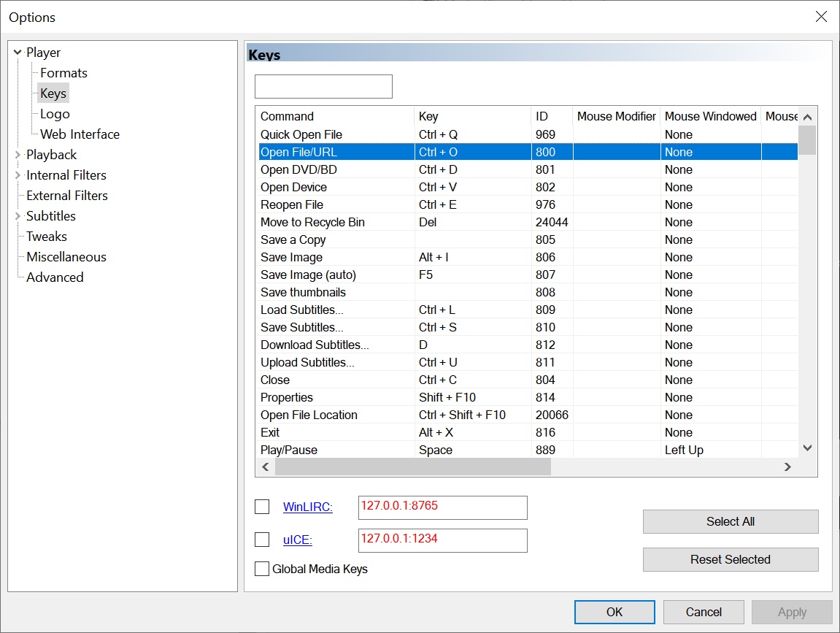Open the Miscellaneous settings page
The image size is (840, 633).
tap(66, 256)
